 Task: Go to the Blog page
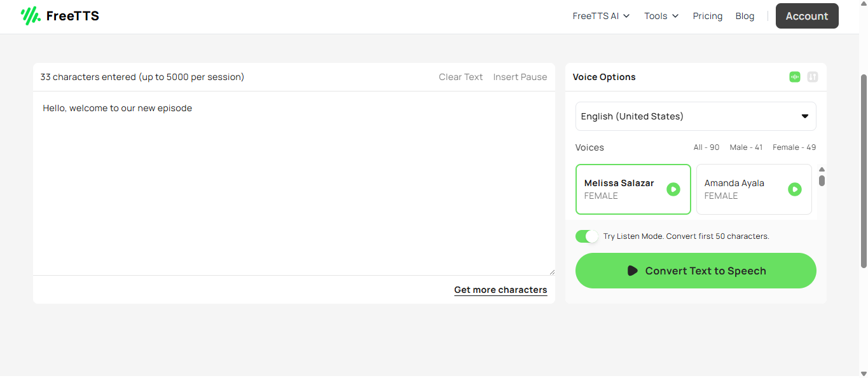click(745, 16)
